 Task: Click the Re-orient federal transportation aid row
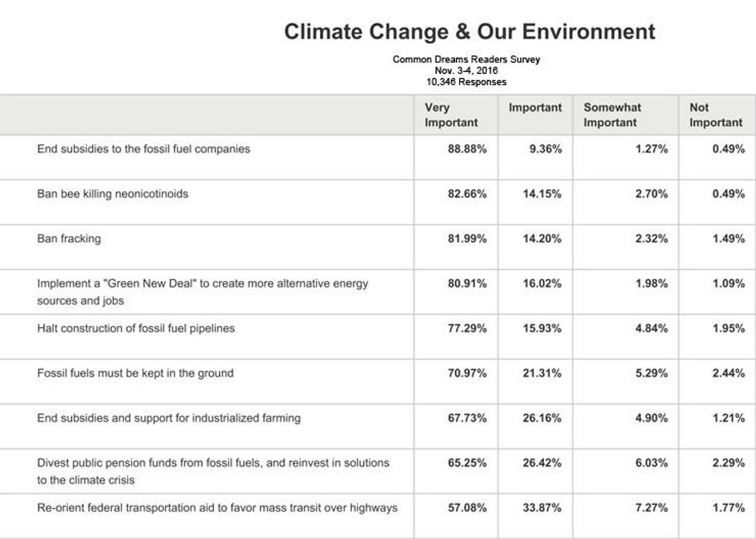pos(217,507)
